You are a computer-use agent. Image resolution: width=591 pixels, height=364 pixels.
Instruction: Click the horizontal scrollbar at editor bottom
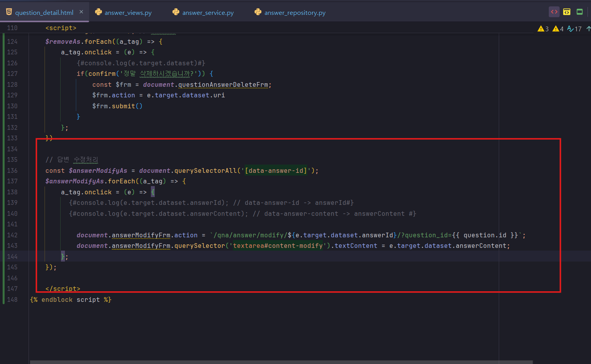point(281,362)
